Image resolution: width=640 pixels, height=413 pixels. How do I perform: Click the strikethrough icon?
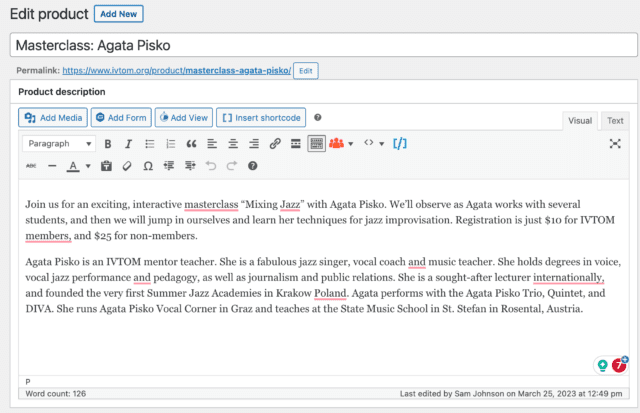tap(31, 166)
